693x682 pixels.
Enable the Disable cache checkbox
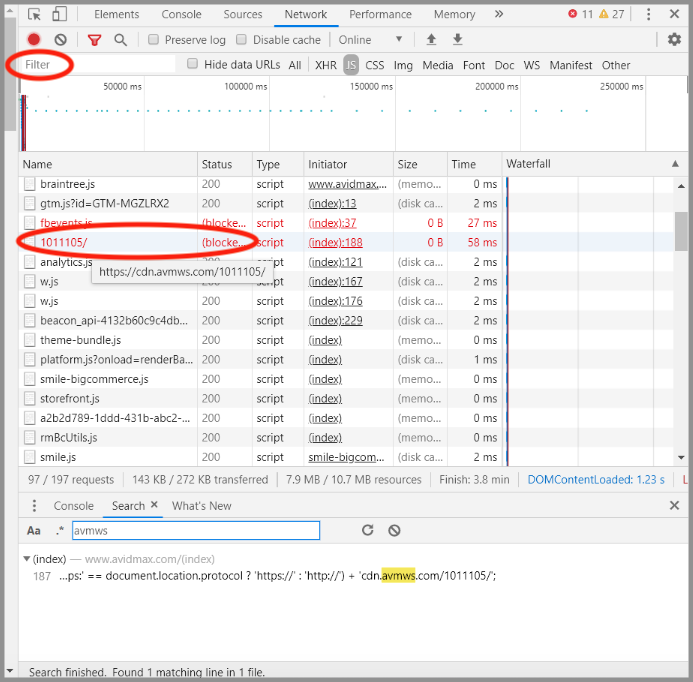coord(241,39)
